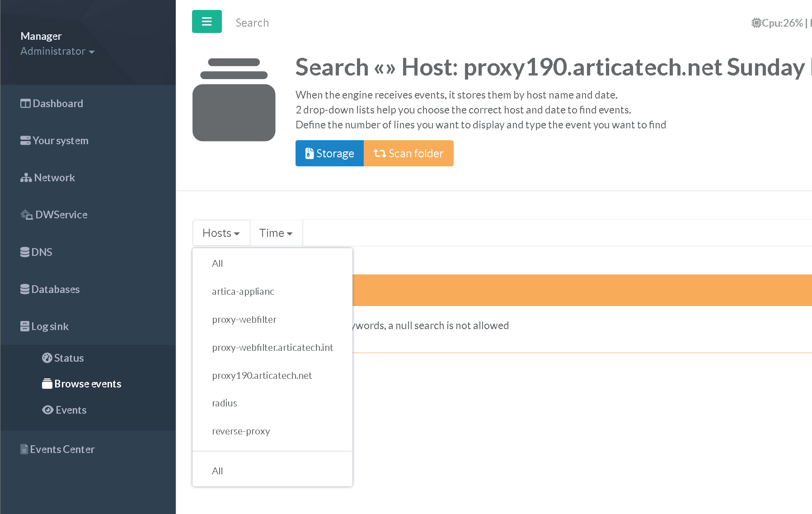
Task: Click the orange Scan folder button
Action: point(408,153)
